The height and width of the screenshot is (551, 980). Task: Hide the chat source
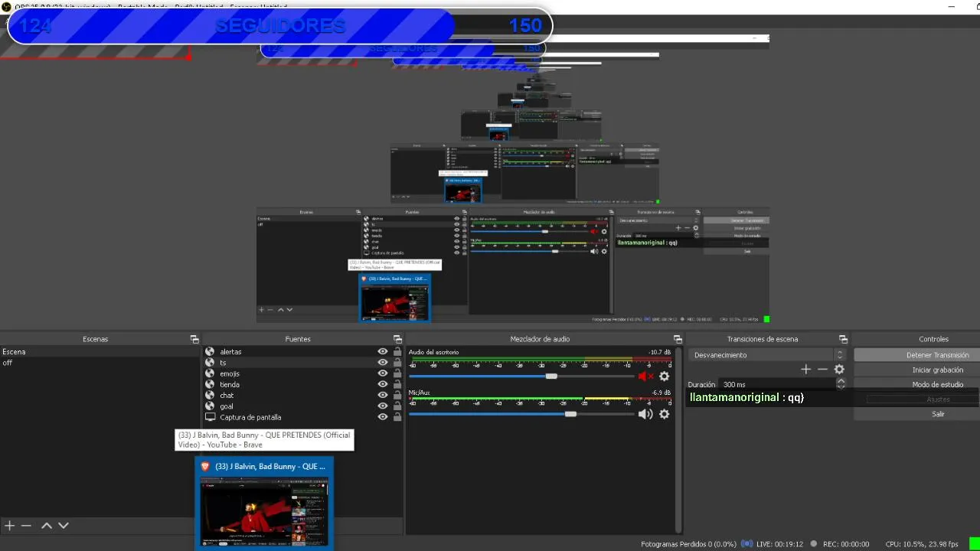[x=383, y=396]
